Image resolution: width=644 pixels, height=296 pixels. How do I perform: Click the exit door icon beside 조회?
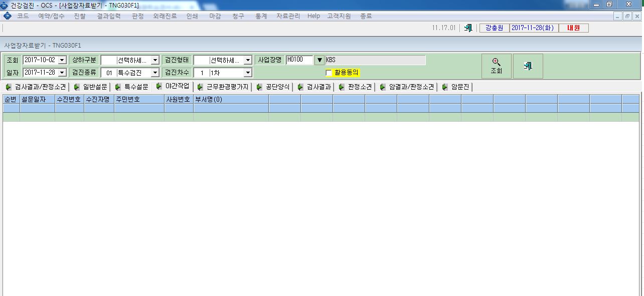[528, 66]
